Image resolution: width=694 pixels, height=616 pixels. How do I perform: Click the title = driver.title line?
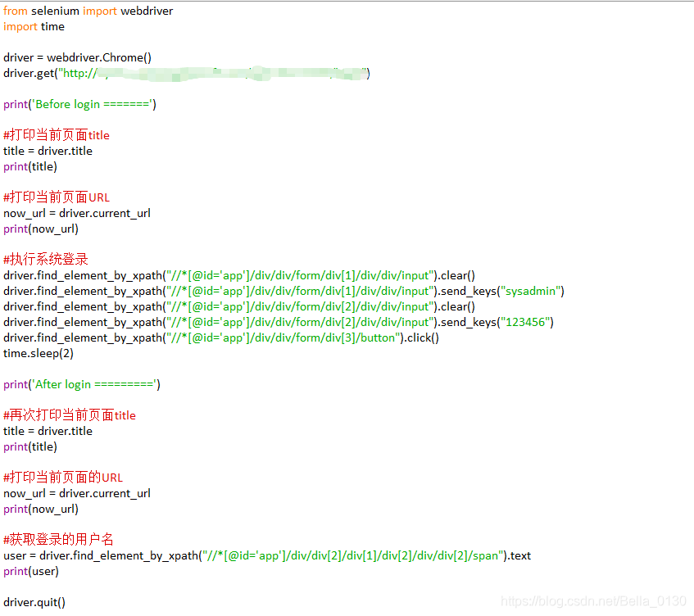49,151
